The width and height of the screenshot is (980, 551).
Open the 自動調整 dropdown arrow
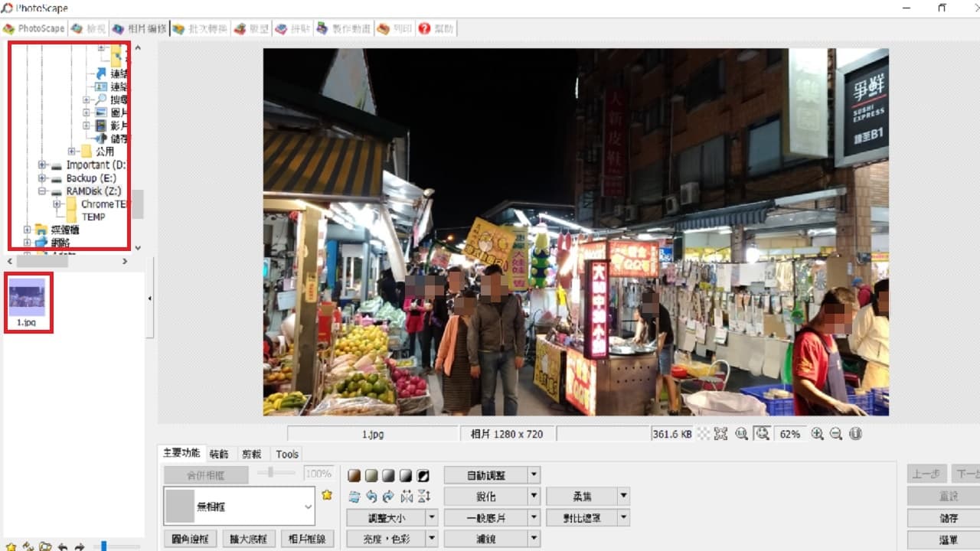(x=534, y=475)
